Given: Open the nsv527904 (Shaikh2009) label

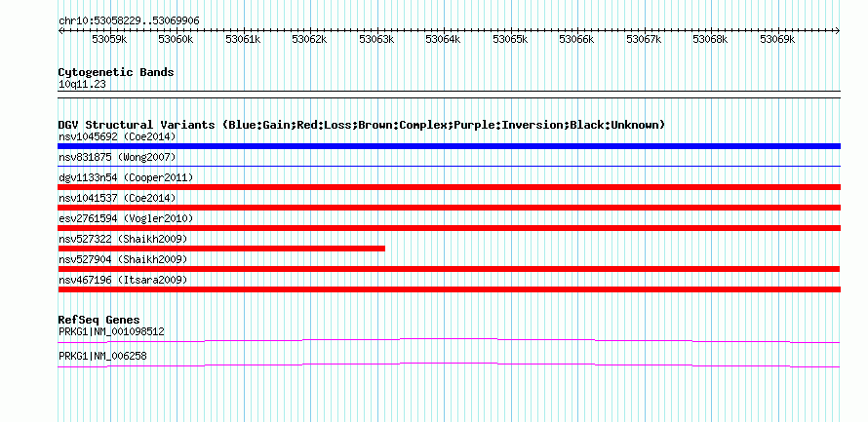Looking at the screenshot, I should [123, 259].
